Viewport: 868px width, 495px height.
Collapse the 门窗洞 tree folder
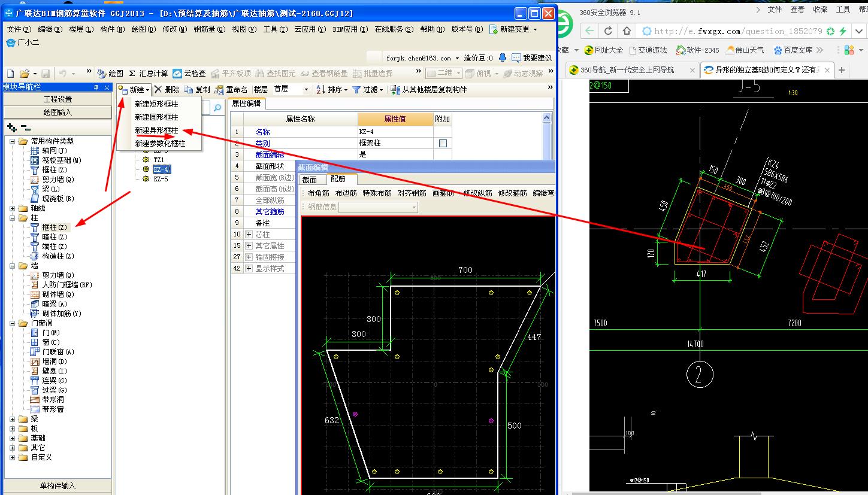13,323
